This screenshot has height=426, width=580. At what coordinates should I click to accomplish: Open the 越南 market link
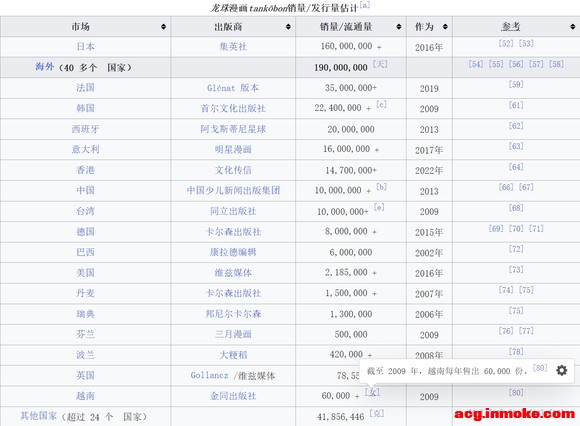(x=85, y=396)
